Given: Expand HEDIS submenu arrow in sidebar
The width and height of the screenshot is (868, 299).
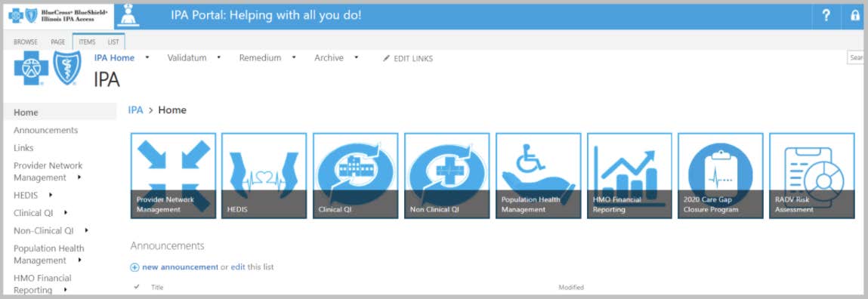Looking at the screenshot, I should (51, 194).
